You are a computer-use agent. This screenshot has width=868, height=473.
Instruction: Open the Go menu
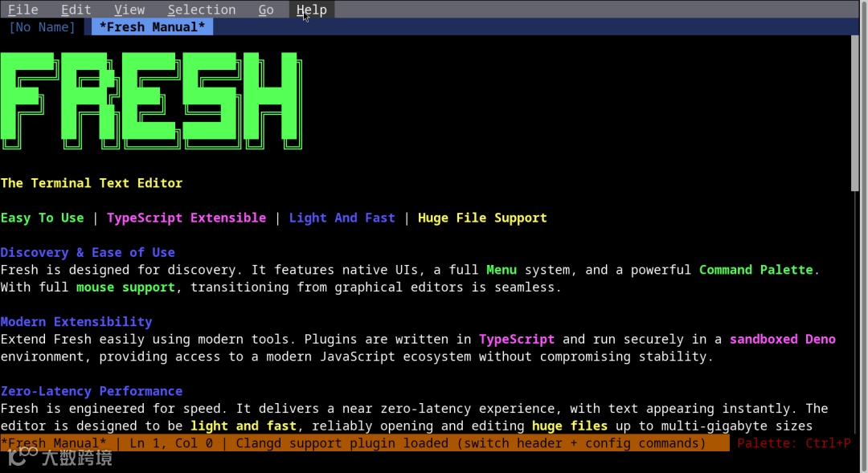point(266,10)
